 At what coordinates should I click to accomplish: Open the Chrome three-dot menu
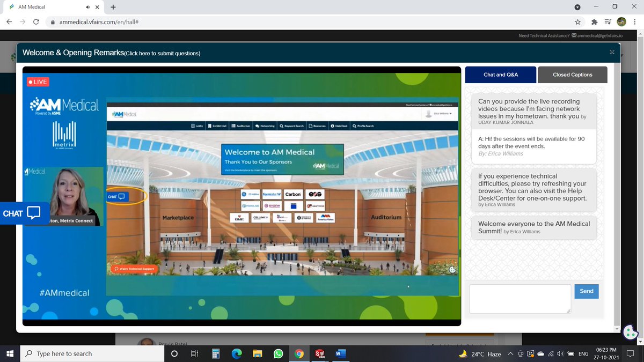pos(635,22)
